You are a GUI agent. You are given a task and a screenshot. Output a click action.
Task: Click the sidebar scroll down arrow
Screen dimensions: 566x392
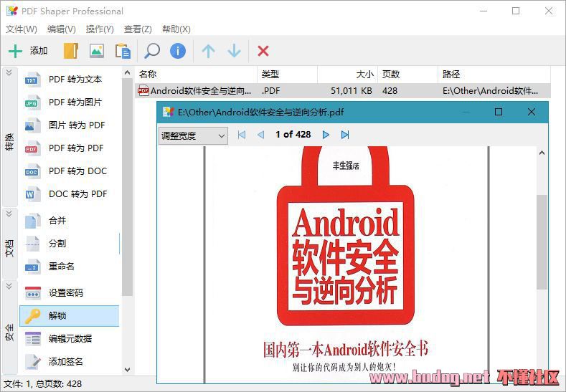coord(127,369)
